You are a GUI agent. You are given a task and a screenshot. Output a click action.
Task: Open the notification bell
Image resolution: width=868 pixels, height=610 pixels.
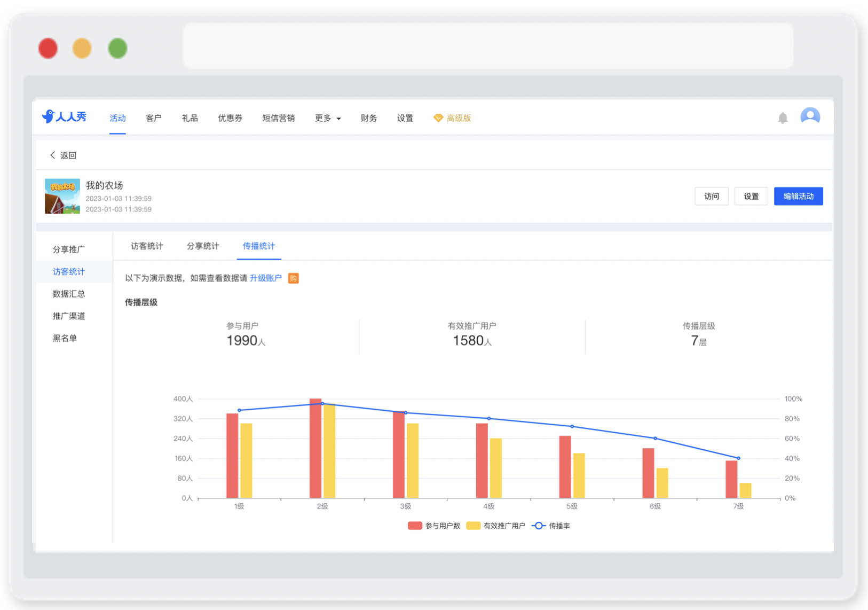(x=783, y=118)
